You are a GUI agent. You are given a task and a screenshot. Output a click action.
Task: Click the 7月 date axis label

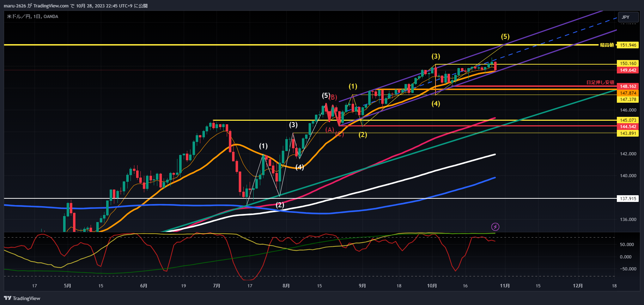(x=217, y=286)
